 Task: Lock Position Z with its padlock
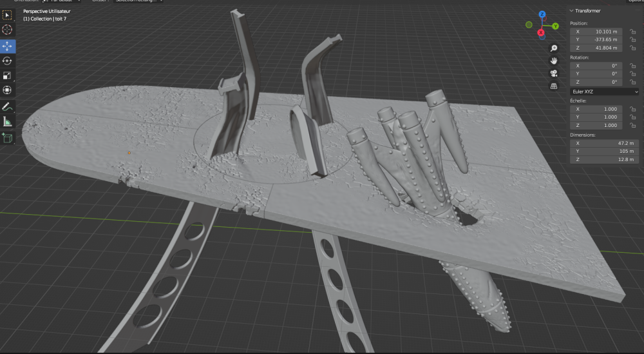click(x=632, y=48)
